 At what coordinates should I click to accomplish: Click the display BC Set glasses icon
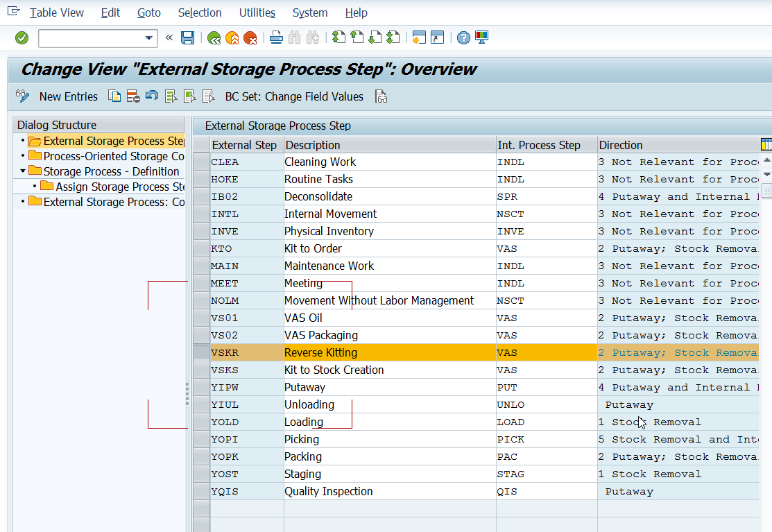click(x=381, y=96)
